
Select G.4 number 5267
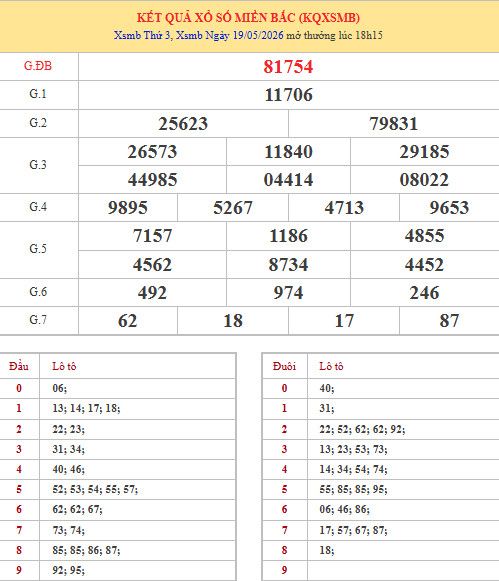(x=233, y=208)
